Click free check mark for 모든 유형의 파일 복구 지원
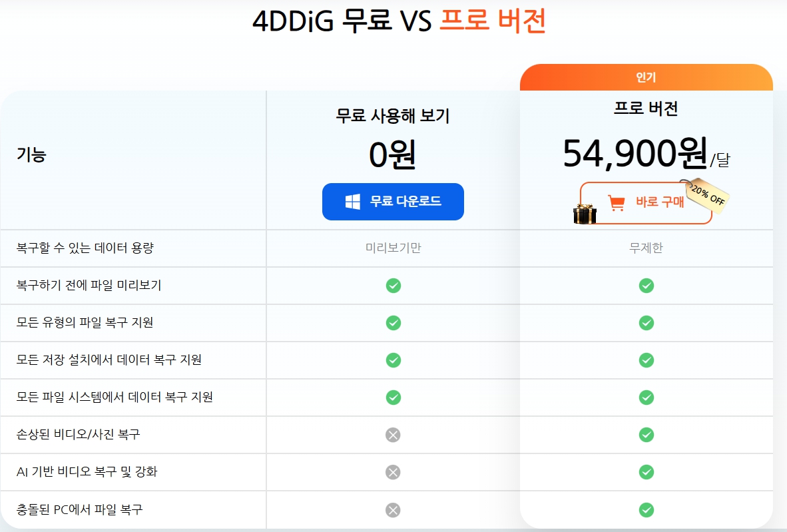 point(393,323)
